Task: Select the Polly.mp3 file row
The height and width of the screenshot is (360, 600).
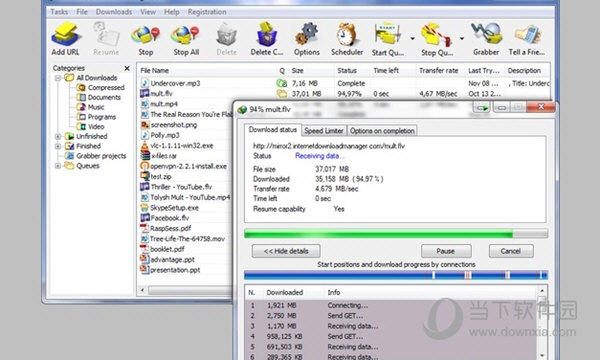Action: click(x=185, y=135)
